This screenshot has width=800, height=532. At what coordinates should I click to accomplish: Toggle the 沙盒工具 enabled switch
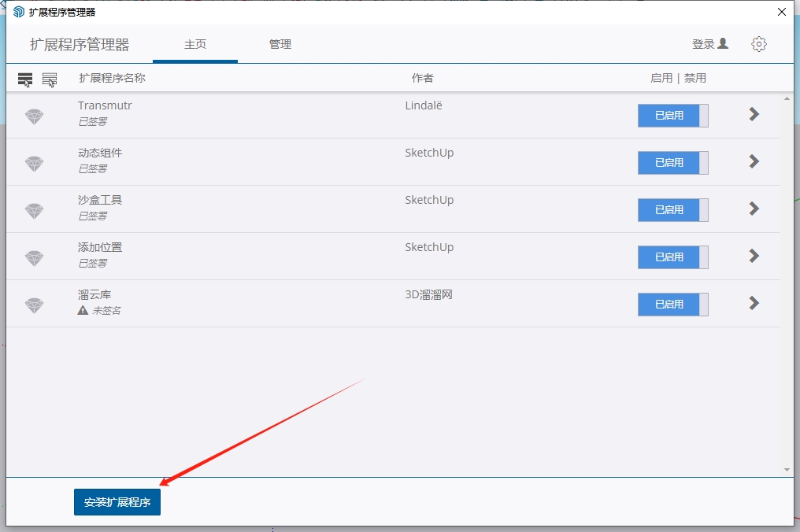click(x=672, y=210)
